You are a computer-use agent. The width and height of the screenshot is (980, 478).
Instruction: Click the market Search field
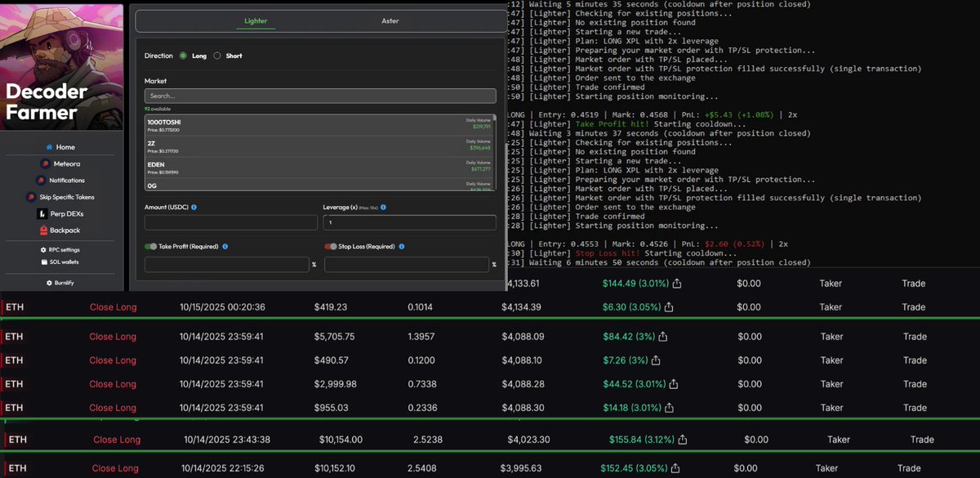[x=320, y=96]
